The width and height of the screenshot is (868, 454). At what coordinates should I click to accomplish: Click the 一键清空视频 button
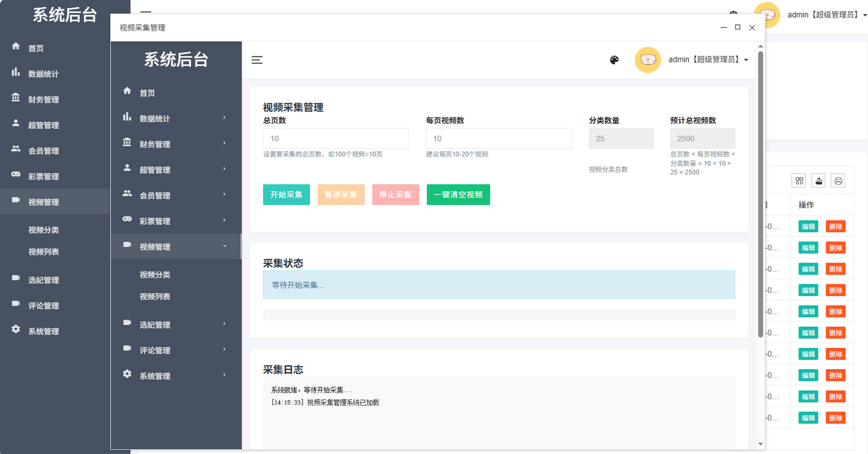[458, 195]
